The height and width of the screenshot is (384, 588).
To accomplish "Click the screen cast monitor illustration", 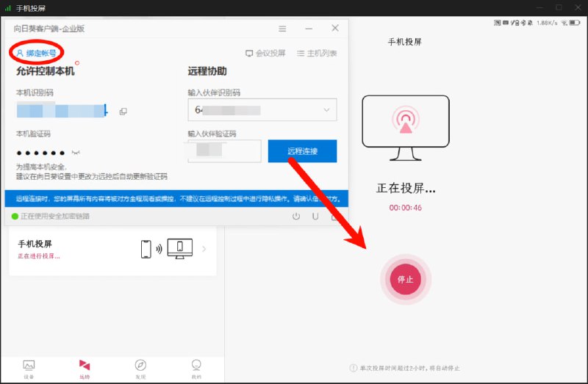I will pyautogui.click(x=406, y=129).
